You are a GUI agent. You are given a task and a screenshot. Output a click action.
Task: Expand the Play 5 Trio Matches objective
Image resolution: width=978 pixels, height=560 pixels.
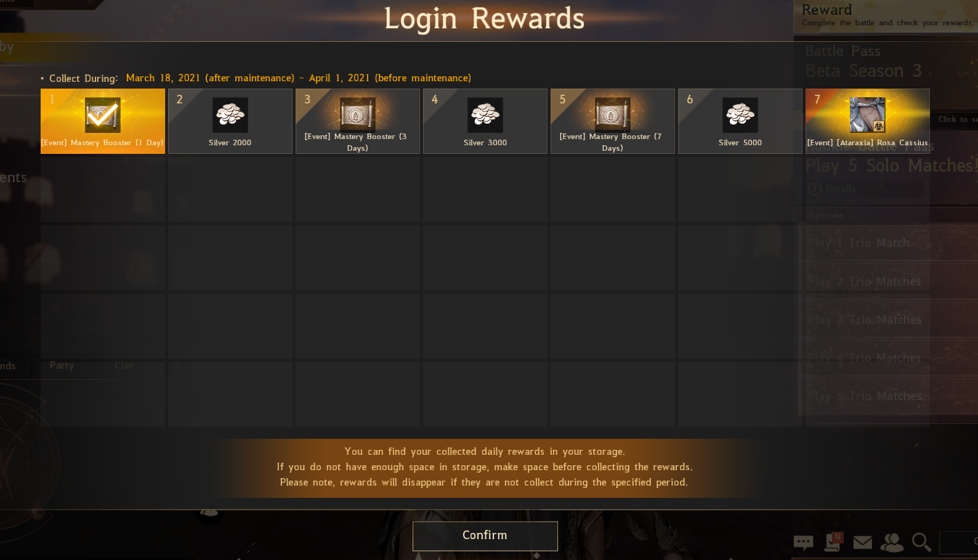click(888, 396)
